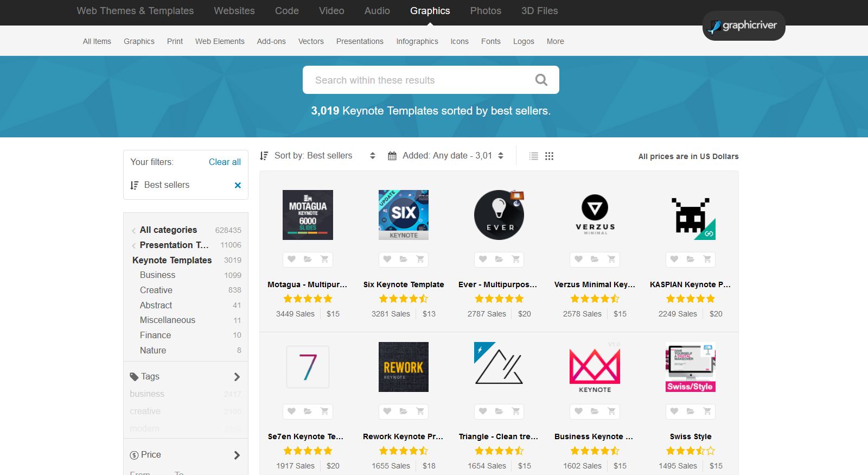Filter by Business category
868x475 pixels.
157,275
